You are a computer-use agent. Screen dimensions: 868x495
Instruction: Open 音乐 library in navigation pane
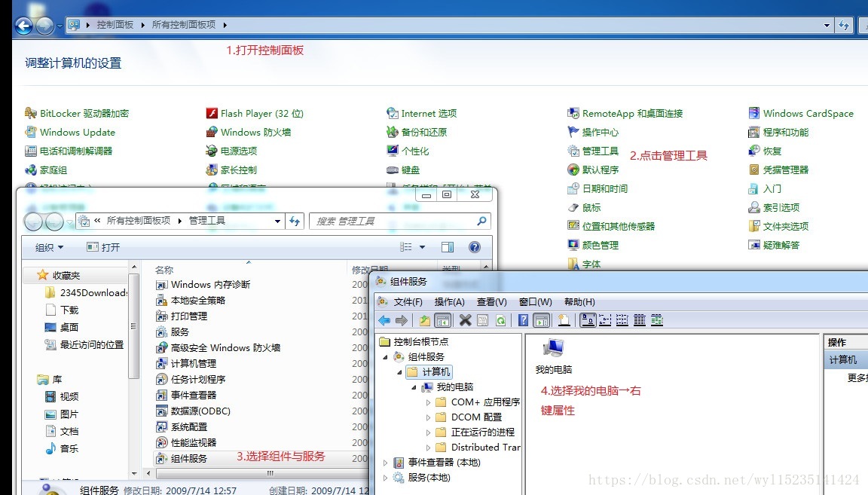(x=69, y=448)
